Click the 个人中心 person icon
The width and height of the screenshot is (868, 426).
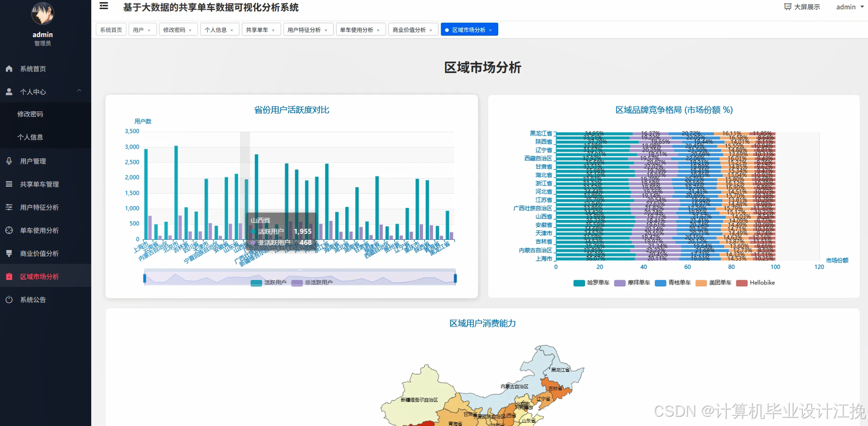coord(9,92)
